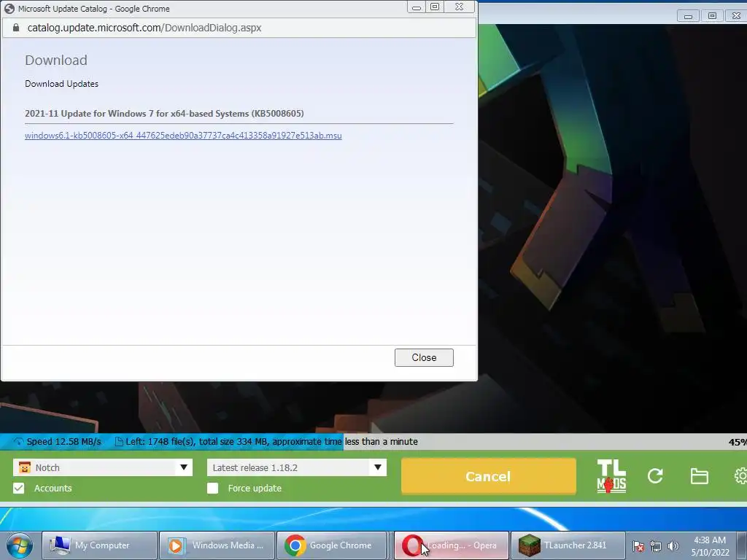Close the Download Updates dialog with Close button
The width and height of the screenshot is (747, 560).
click(x=424, y=357)
